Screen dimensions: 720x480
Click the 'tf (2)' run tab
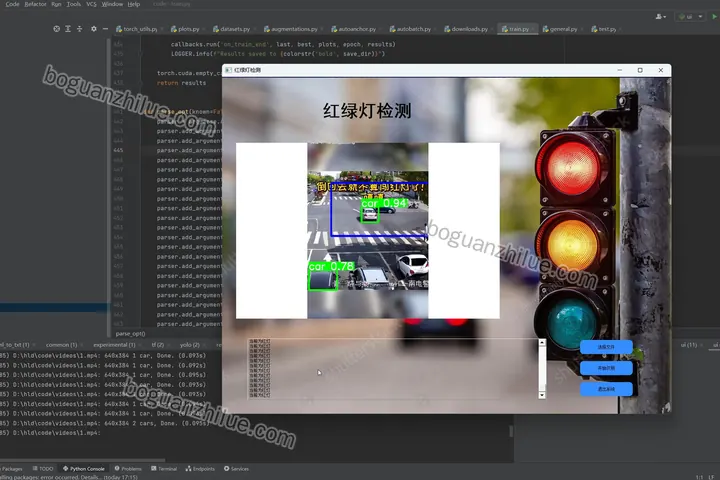tap(158, 344)
